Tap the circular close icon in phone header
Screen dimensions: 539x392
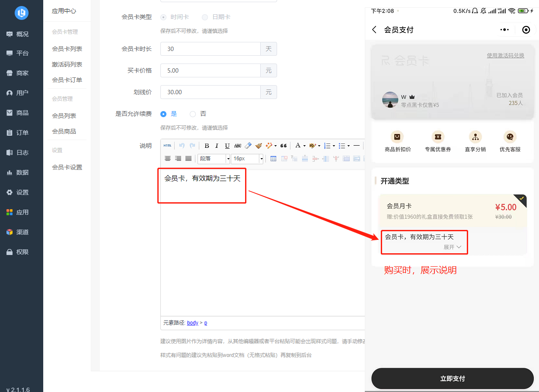tap(526, 30)
